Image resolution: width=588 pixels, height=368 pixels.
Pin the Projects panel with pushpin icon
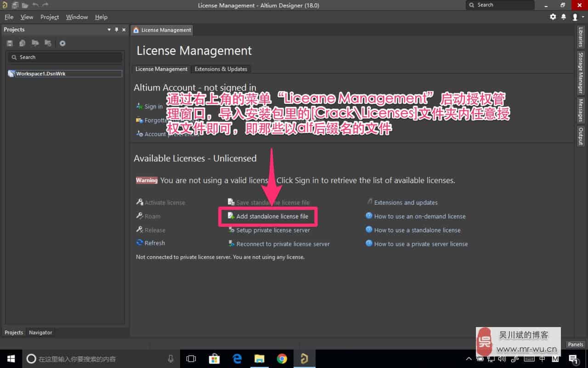[x=116, y=29]
